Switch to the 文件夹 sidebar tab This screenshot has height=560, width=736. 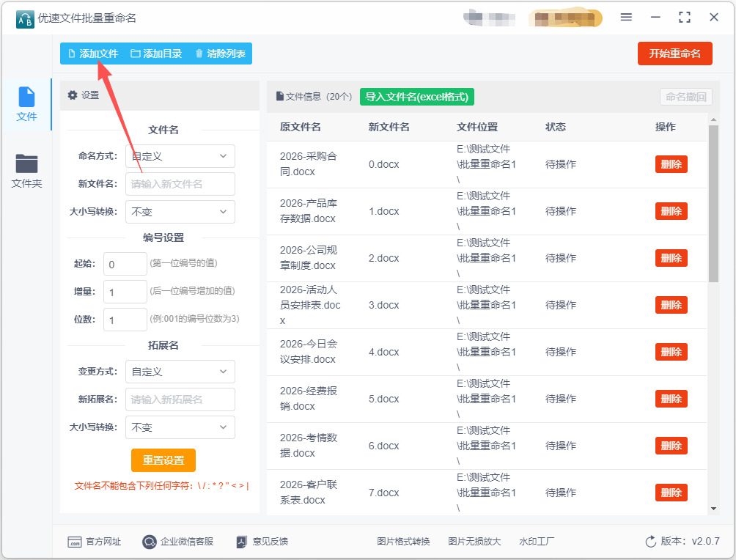[26, 171]
